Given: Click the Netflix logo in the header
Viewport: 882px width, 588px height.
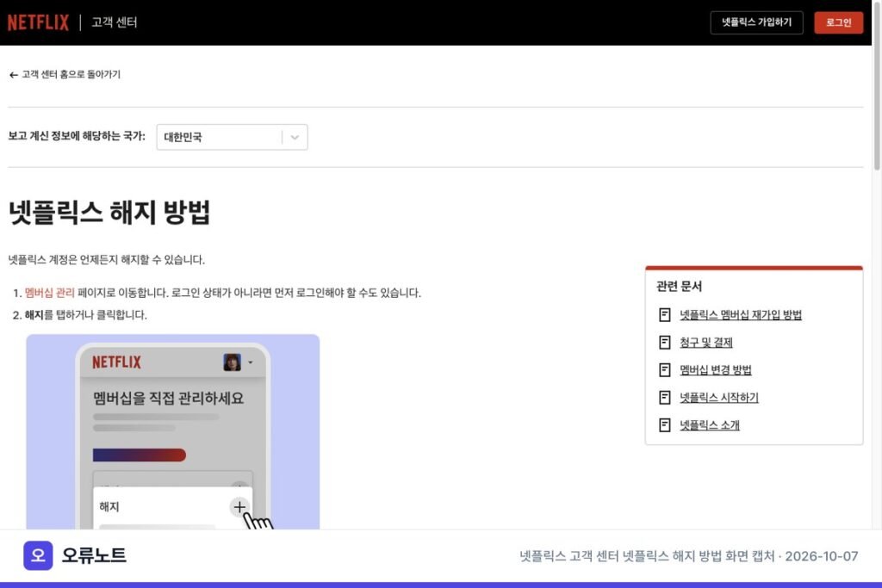Looking at the screenshot, I should 38,22.
